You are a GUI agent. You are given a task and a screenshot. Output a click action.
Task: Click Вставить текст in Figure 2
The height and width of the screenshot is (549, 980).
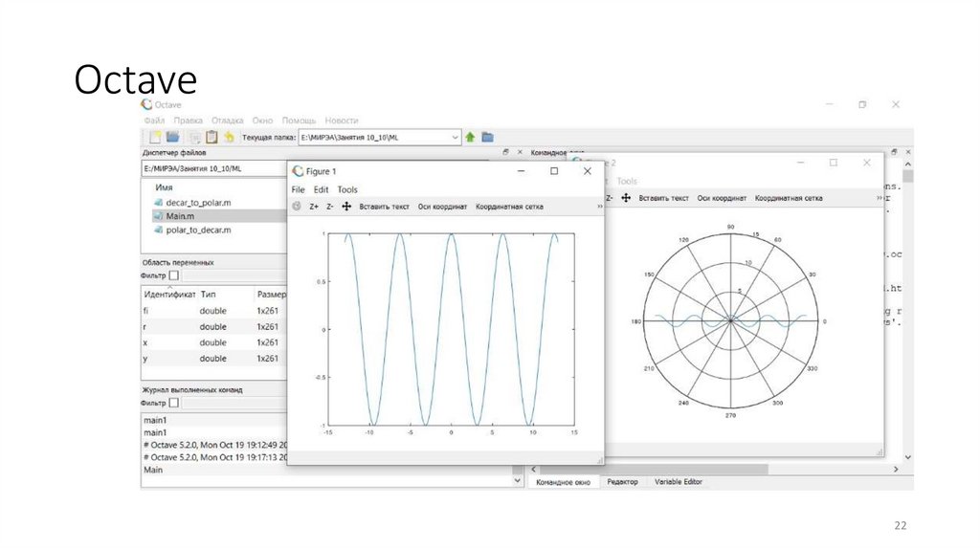click(x=663, y=198)
